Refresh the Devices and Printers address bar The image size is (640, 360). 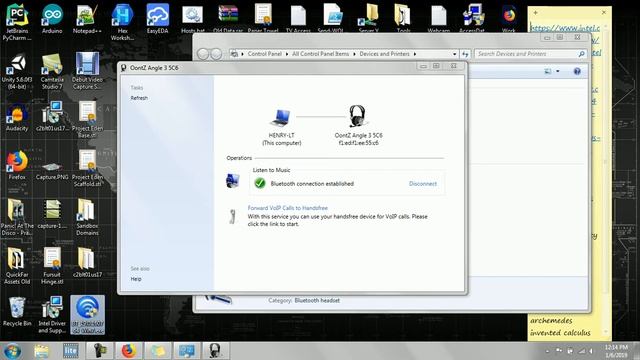tap(465, 54)
